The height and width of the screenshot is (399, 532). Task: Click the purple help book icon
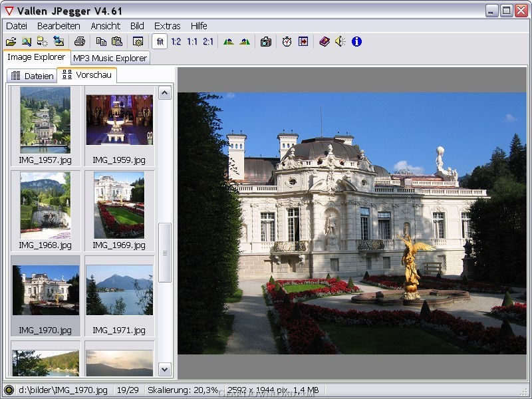click(x=325, y=41)
